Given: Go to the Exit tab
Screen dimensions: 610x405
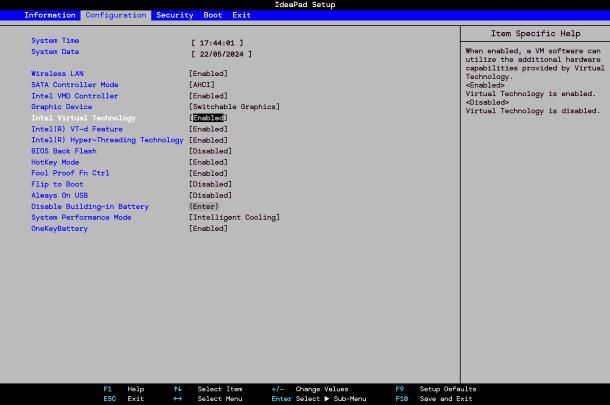Looking at the screenshot, I should (242, 15).
